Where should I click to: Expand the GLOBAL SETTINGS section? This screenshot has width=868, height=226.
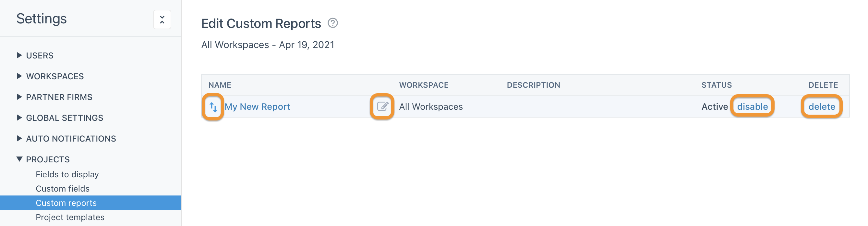(64, 118)
